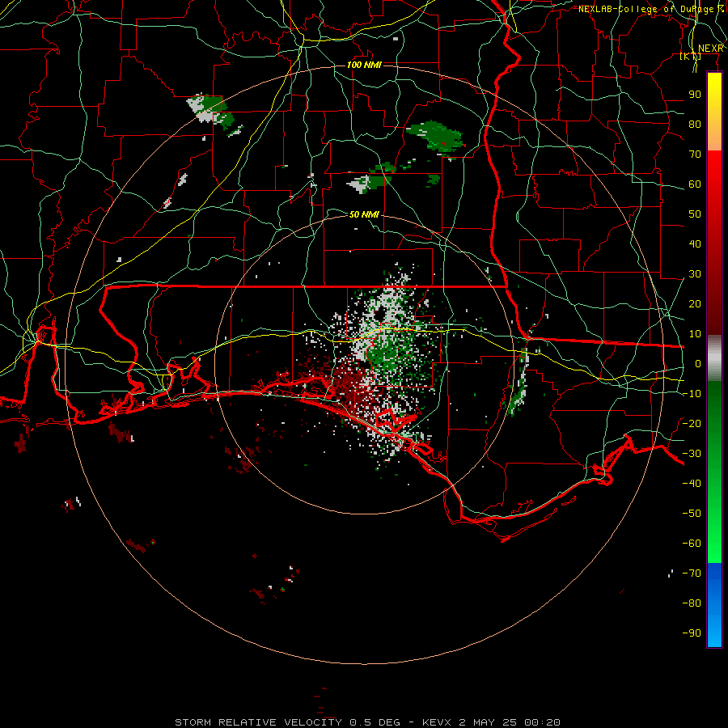The image size is (728, 728).
Task: Click the "STORM RELATIVE VELOCITY" product title
Action: click(258, 722)
